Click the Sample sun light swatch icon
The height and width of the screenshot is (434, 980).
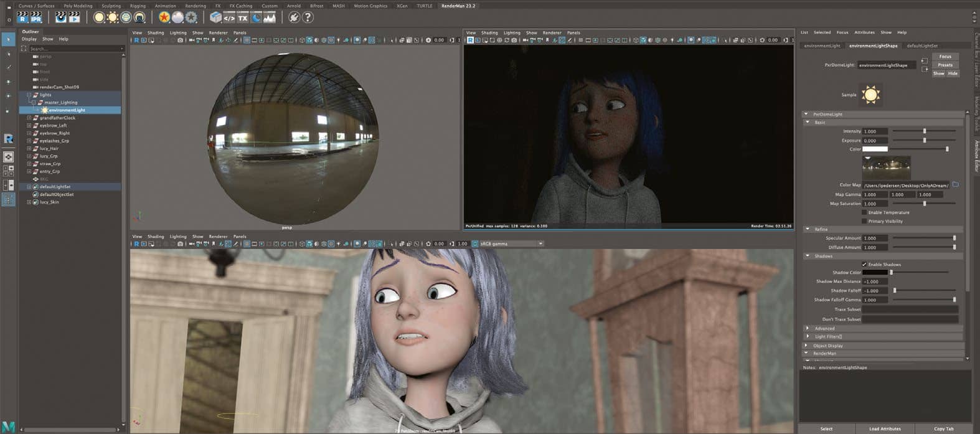870,95
